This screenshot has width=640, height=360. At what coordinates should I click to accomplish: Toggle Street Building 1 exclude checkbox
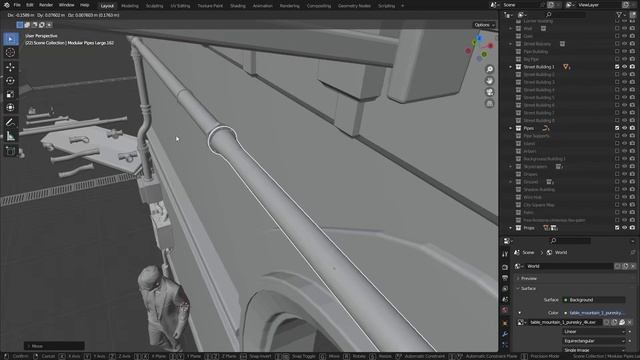[x=617, y=67]
